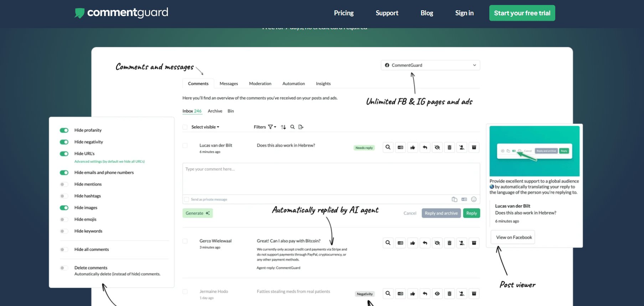Open the CommentGuard page selector dropdown

coord(431,65)
